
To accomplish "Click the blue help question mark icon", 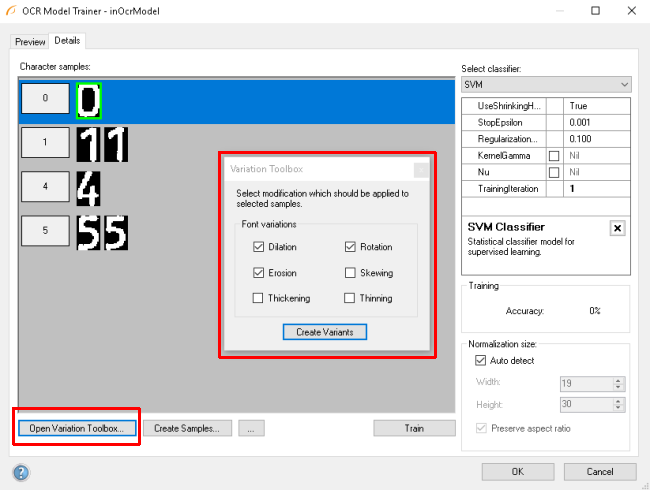I will [x=21, y=472].
